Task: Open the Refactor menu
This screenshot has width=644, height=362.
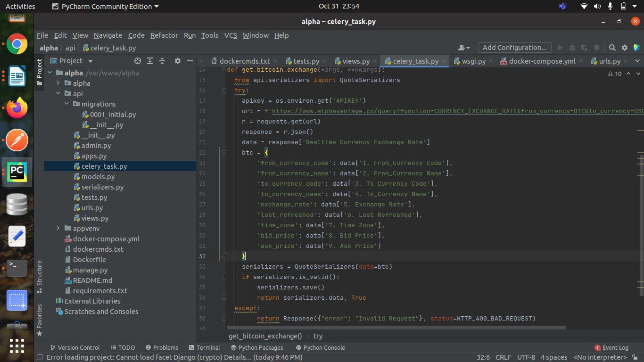Action: pyautogui.click(x=164, y=35)
